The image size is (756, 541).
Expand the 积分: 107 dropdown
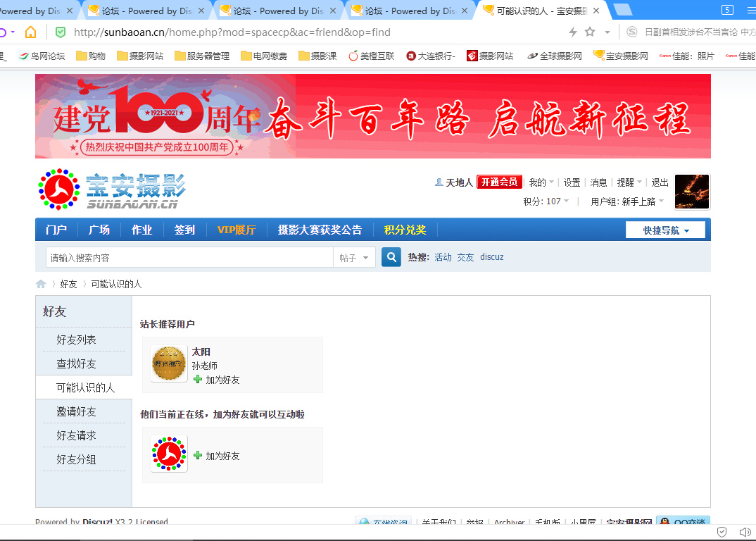546,201
